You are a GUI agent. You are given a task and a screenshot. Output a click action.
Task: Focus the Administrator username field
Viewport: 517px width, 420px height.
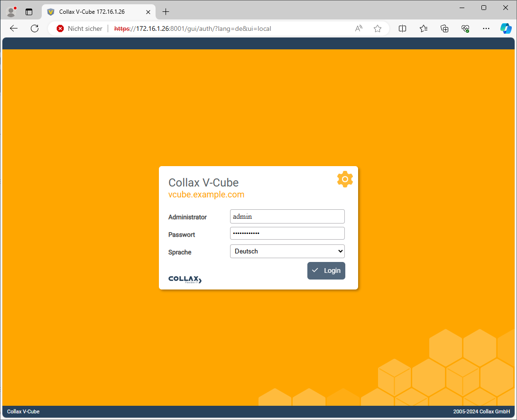click(287, 216)
